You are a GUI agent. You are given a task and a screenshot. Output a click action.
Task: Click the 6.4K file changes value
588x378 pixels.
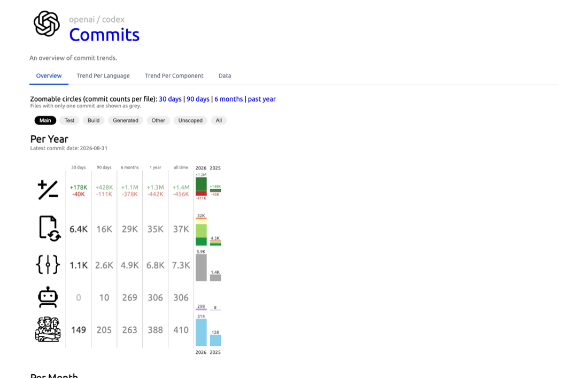pyautogui.click(x=79, y=229)
